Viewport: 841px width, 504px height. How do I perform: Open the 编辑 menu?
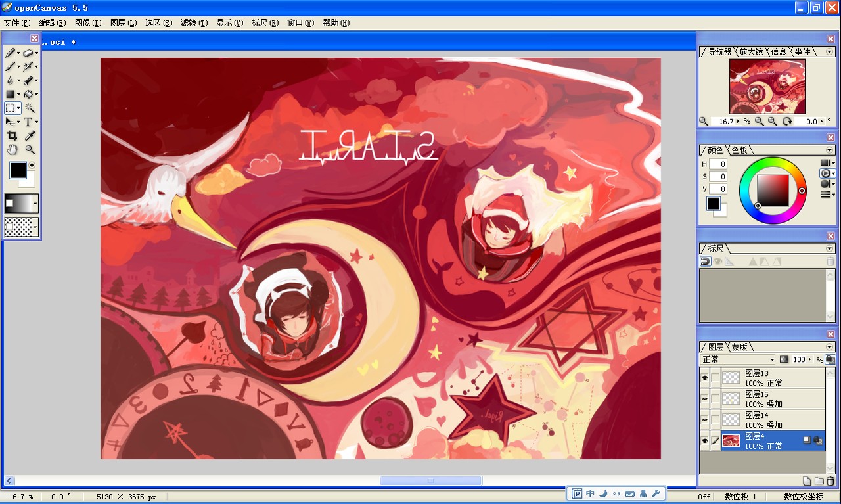(53, 23)
